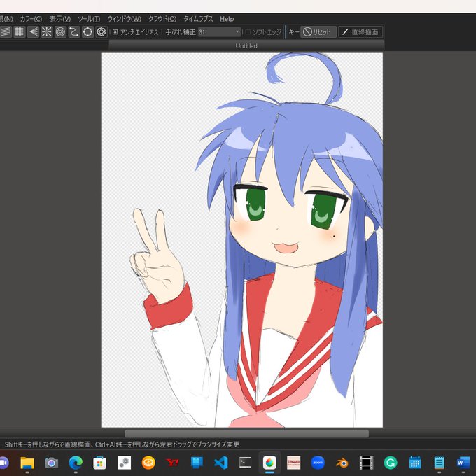Viewport: 476px width, 476px height.
Task: Launch Visual Studio Code from taskbar
Action: pyautogui.click(x=221, y=463)
